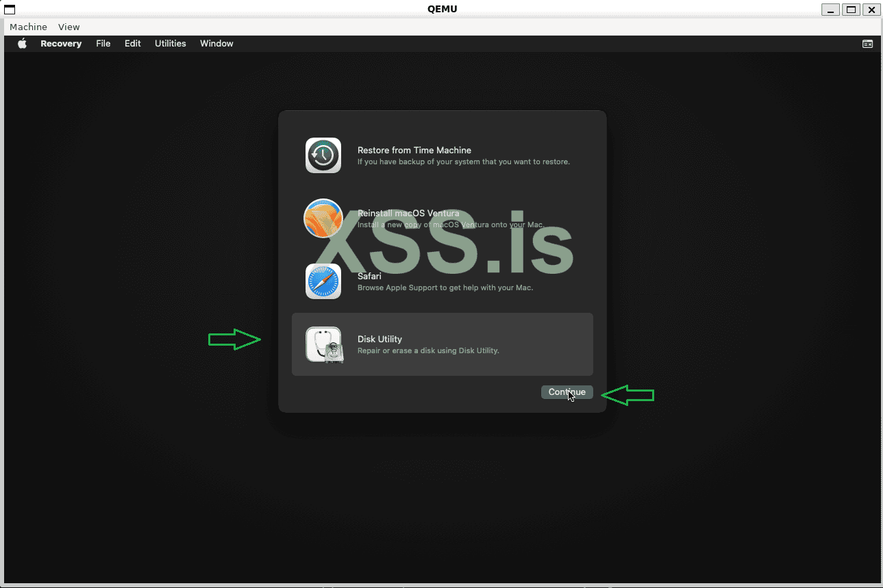Open the File menu

click(103, 44)
